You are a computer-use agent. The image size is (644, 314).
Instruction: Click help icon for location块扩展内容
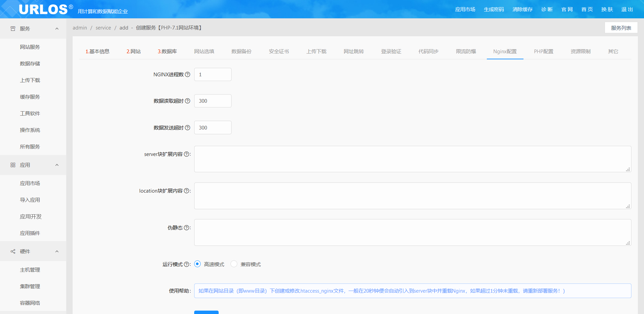coord(186,191)
